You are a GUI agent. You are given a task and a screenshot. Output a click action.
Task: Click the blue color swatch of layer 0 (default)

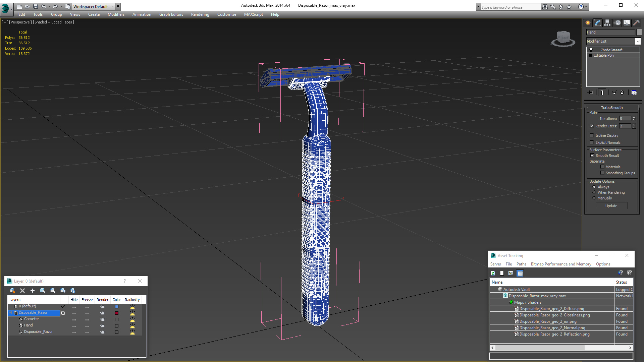click(117, 307)
